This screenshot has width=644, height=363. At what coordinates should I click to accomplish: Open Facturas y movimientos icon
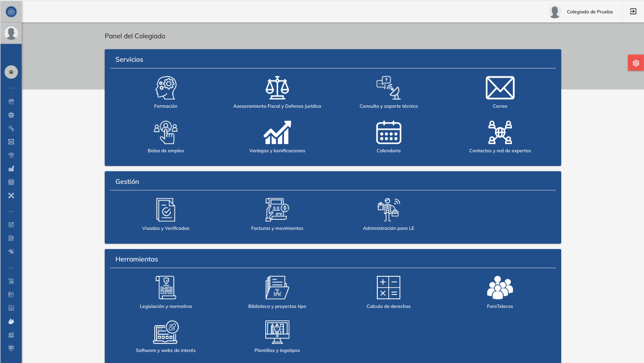point(277,210)
